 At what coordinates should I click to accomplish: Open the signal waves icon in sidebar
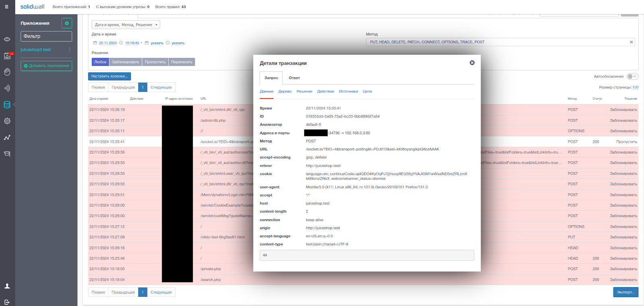pyautogui.click(x=7, y=88)
